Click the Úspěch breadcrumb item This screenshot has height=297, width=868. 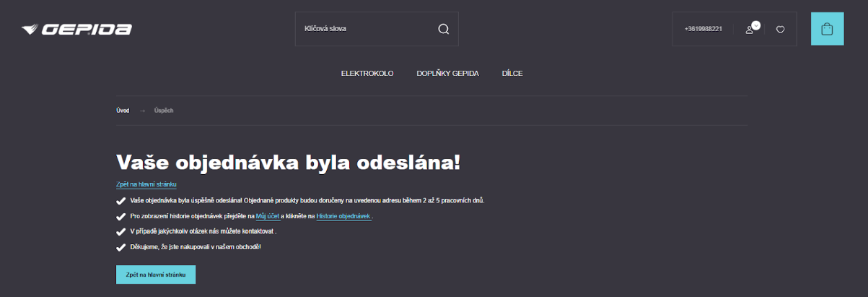tap(164, 111)
